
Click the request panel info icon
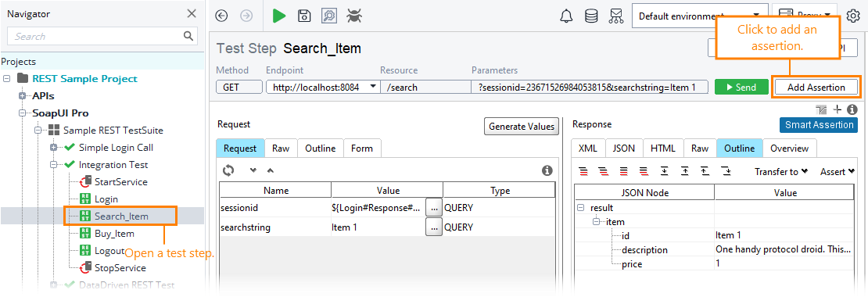coord(547,170)
